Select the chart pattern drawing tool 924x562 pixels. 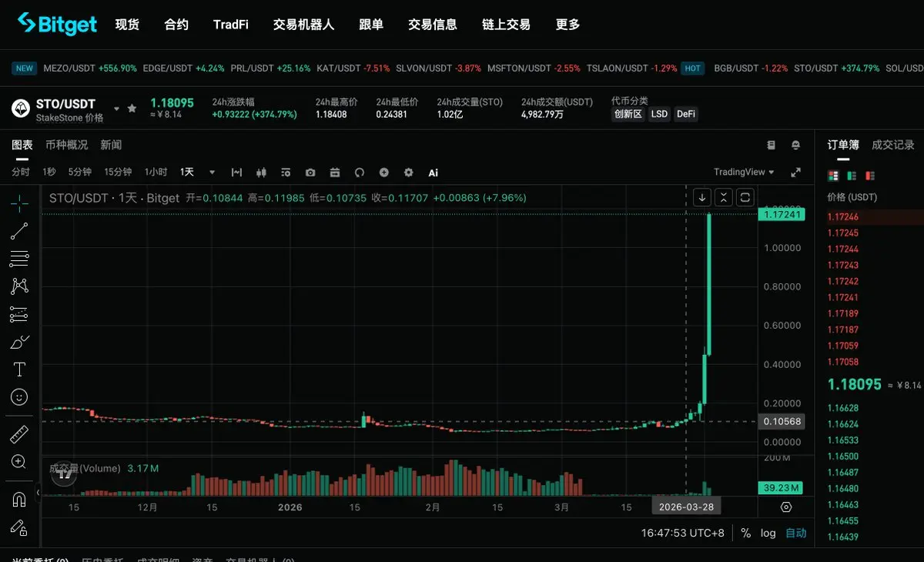19,286
